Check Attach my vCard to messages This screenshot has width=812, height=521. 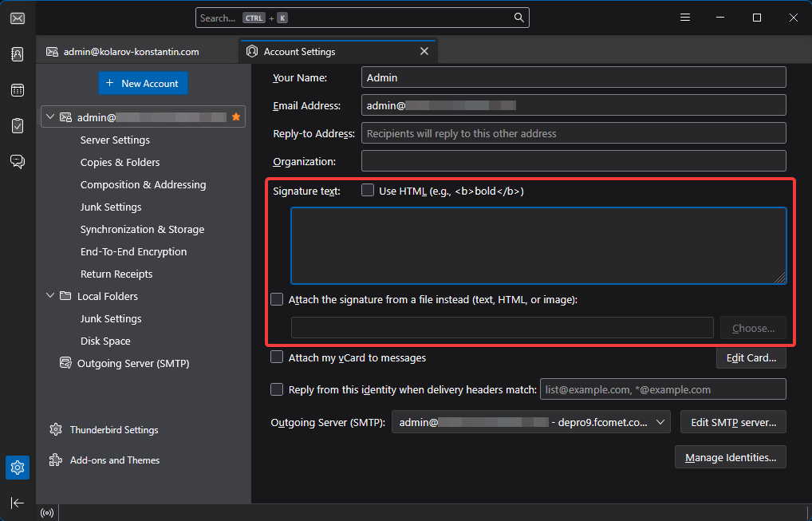(x=277, y=357)
